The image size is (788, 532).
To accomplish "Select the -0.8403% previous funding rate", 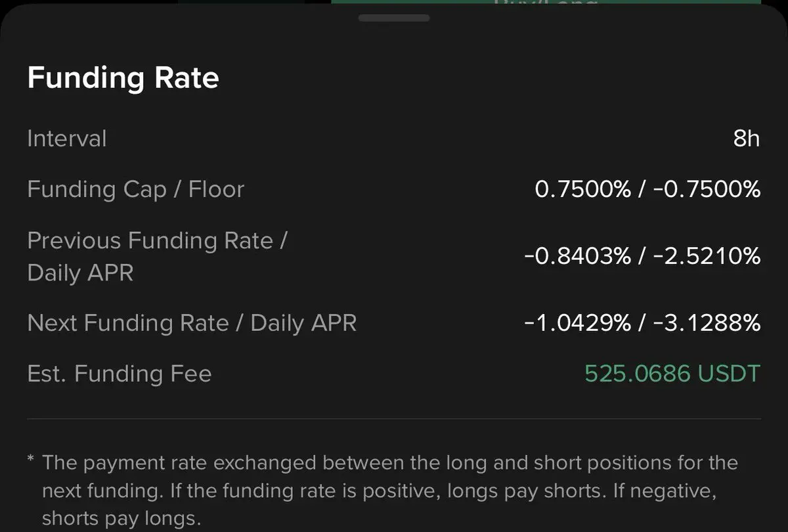I will click(578, 255).
